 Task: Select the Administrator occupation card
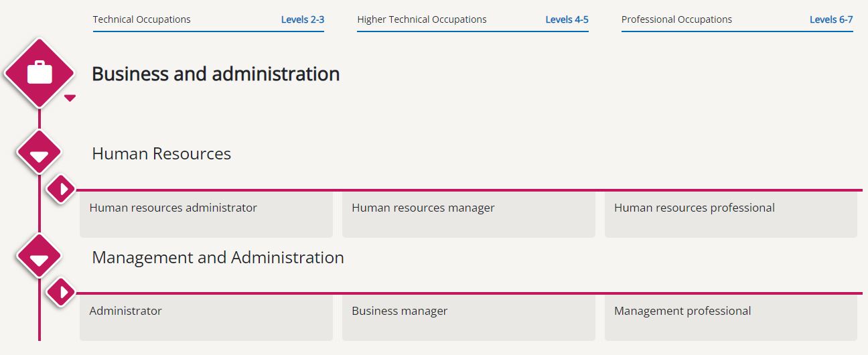click(206, 317)
